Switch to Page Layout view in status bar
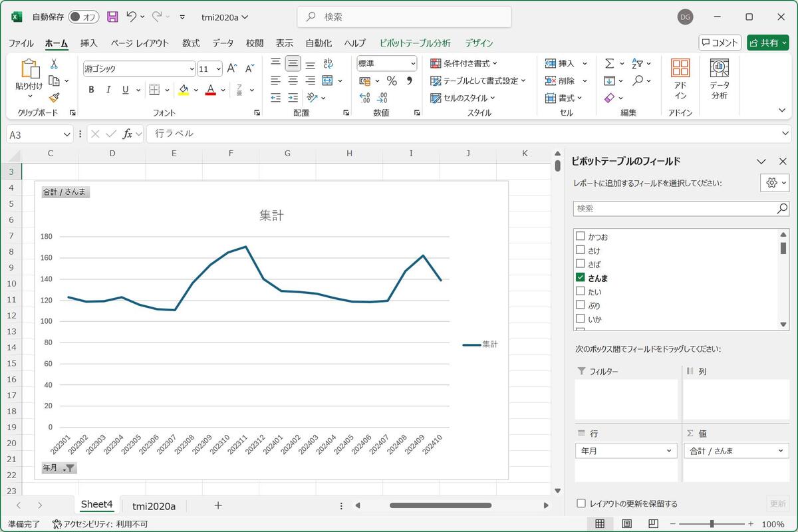This screenshot has width=798, height=532. [626, 524]
